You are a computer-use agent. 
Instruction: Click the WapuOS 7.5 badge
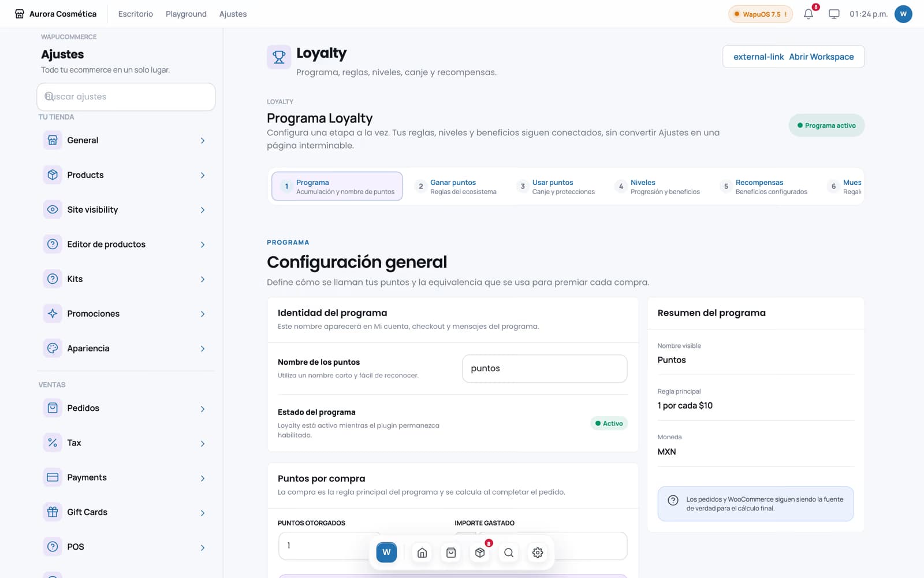tap(761, 14)
